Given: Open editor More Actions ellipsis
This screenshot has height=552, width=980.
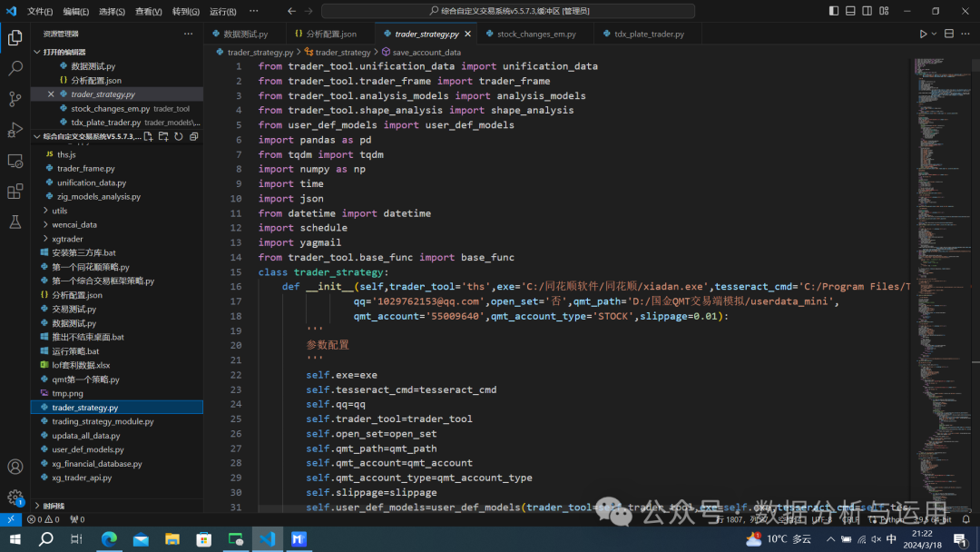Looking at the screenshot, I should (x=965, y=34).
